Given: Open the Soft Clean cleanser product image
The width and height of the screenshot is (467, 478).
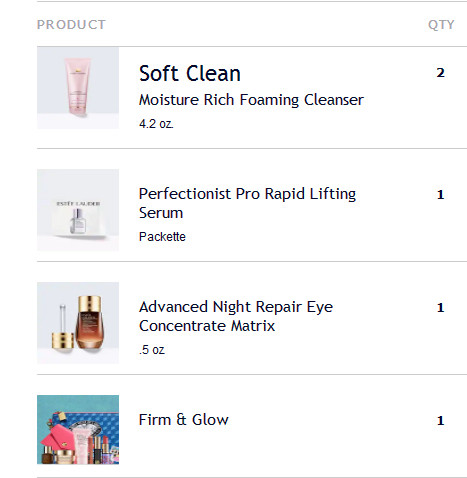Looking at the screenshot, I should [78, 88].
